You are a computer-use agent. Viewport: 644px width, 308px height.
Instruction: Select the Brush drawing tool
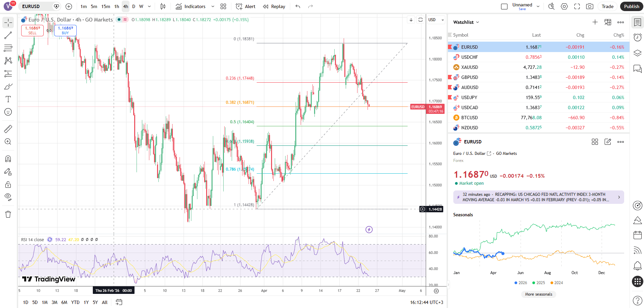tap(8, 86)
